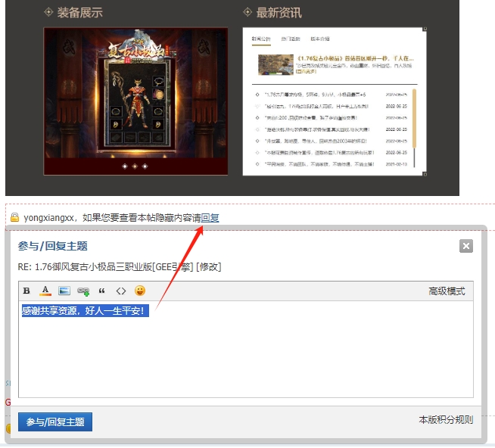This screenshot has height=448, width=495.
Task: Click the 参与/回复主题 dialog title
Action: (x=53, y=246)
